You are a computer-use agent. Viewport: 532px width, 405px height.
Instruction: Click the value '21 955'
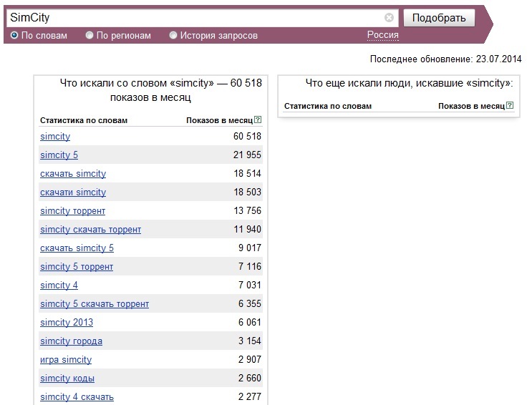(247, 155)
